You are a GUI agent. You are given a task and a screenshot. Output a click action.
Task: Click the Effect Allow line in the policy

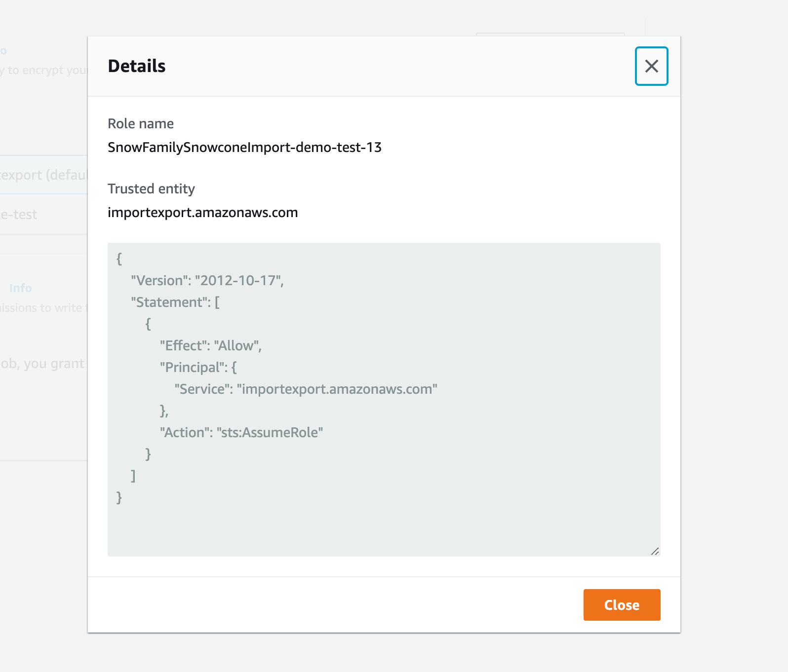211,346
